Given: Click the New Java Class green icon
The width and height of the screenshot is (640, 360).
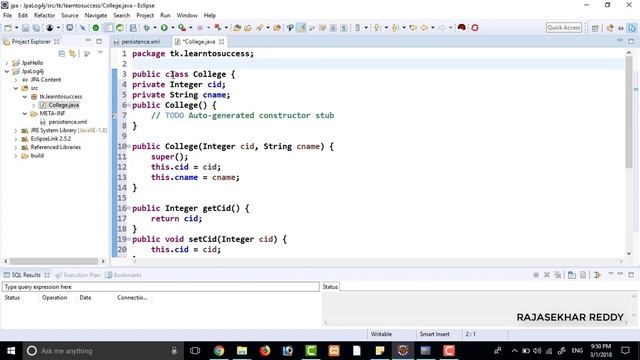Looking at the screenshot, I should tap(120, 28).
